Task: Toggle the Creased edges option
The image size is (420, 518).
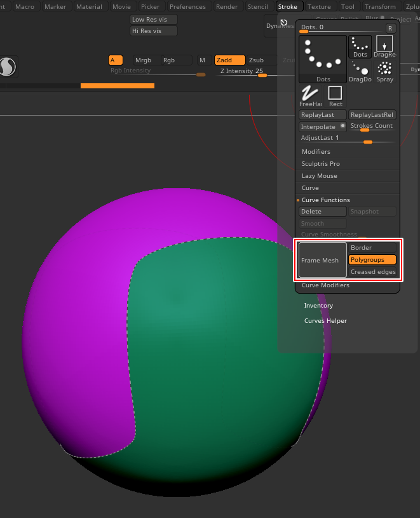Action: (x=373, y=272)
